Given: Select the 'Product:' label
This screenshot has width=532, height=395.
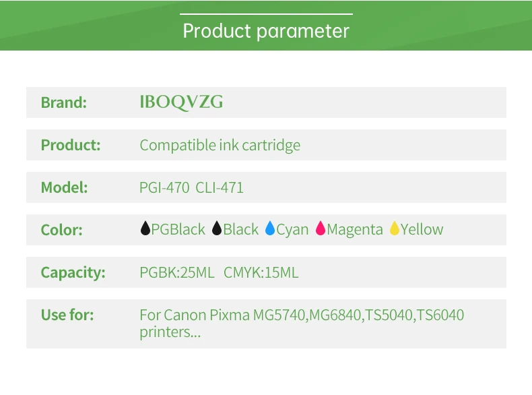Looking at the screenshot, I should (71, 145).
